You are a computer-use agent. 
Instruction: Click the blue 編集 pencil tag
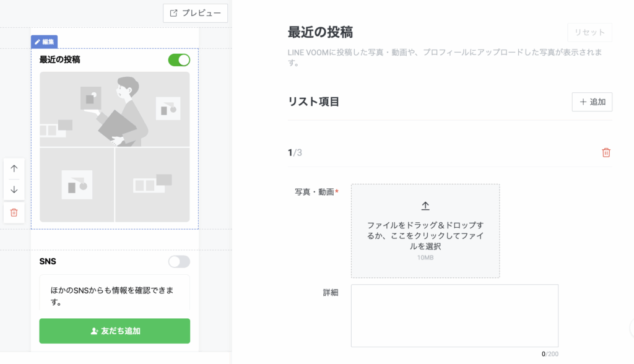click(44, 42)
